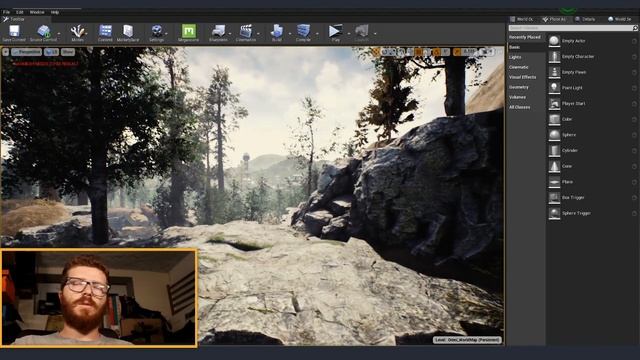The height and width of the screenshot is (360, 640).
Task: Click the search magnifier in Place panel
Action: pos(635,28)
